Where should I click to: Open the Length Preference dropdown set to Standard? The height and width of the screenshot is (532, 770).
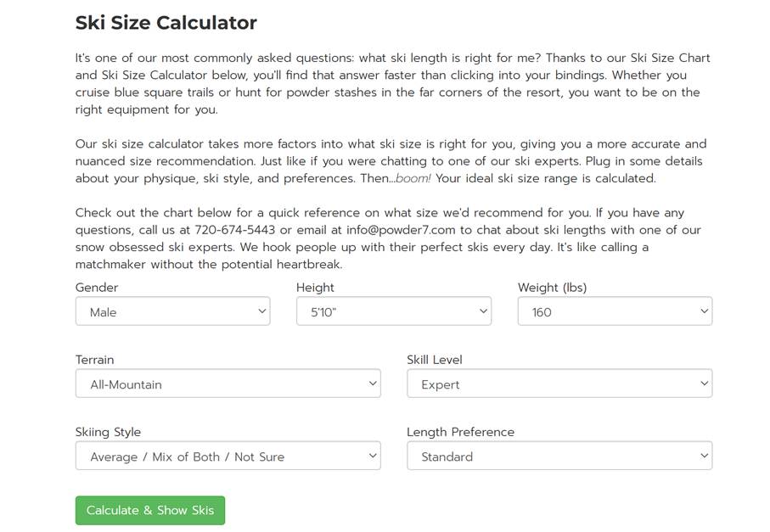point(559,456)
